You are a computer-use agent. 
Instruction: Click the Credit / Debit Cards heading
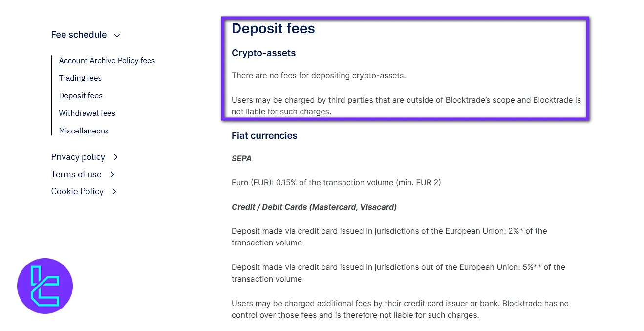314,207
